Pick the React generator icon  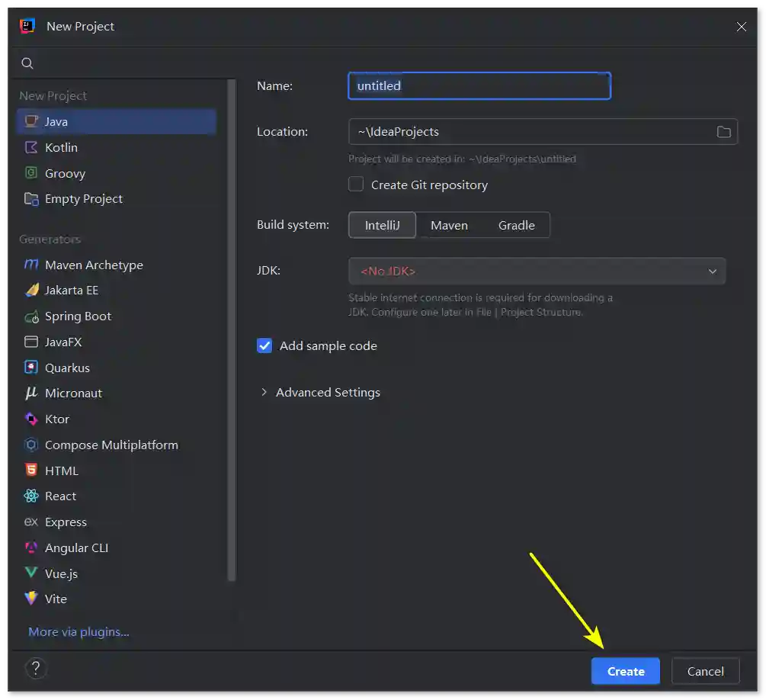tap(31, 496)
